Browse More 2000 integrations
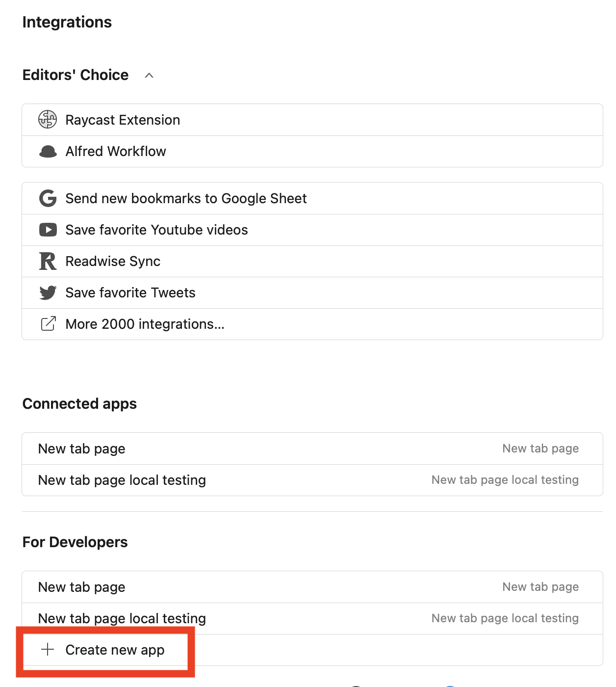This screenshot has width=616, height=687. (x=145, y=324)
